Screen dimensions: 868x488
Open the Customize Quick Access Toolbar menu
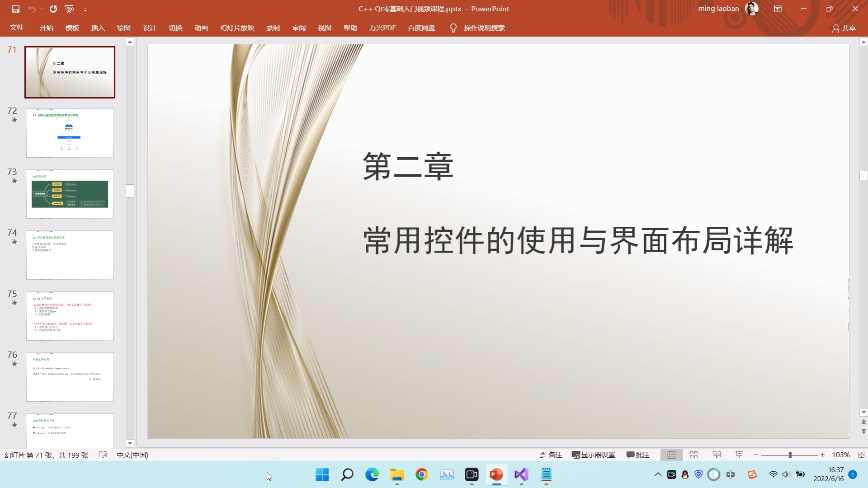click(85, 9)
